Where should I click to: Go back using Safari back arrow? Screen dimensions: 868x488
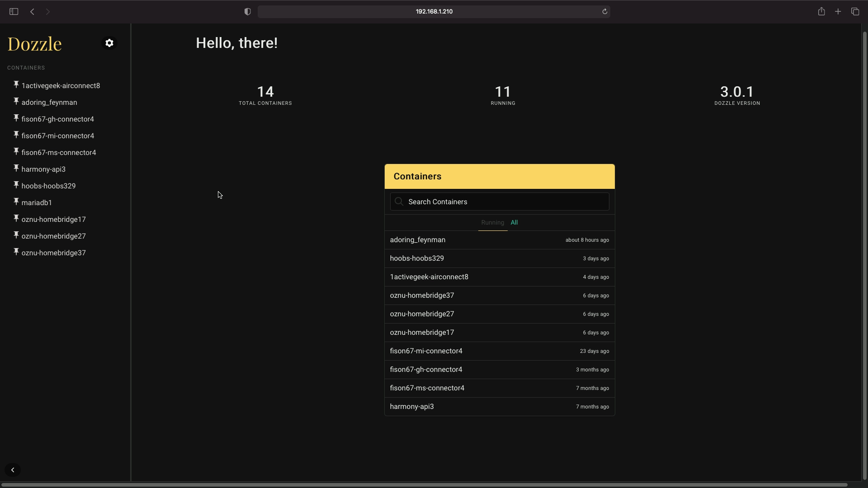(x=32, y=11)
